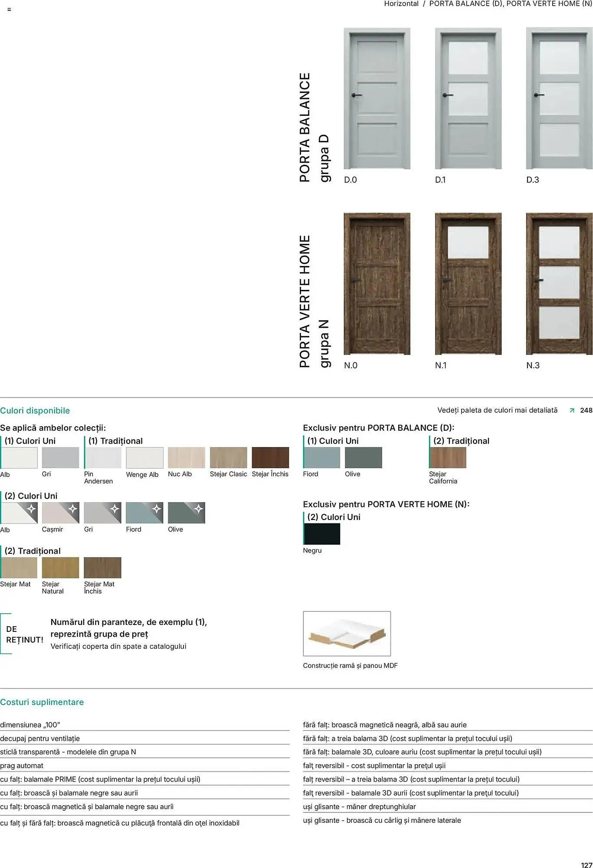Click the star badge on the group 2 Fiord swatch
593x868 pixels.
click(x=157, y=509)
